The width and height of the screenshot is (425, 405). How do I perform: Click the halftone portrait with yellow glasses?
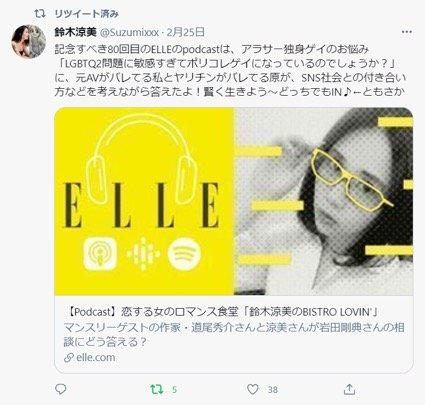coord(323,201)
